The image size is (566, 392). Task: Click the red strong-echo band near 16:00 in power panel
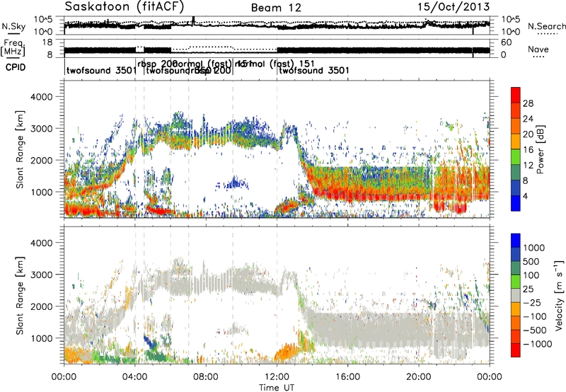point(347,195)
